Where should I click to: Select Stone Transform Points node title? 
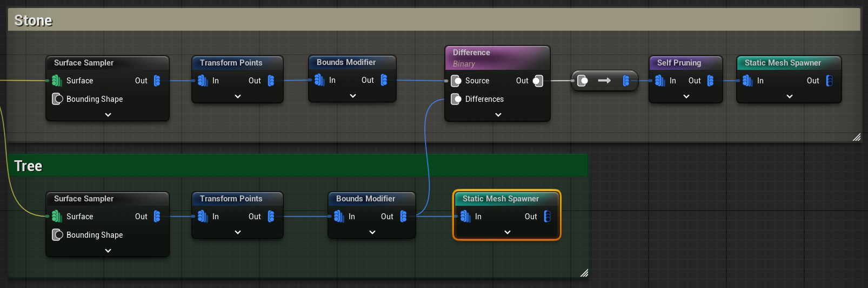[x=231, y=63]
